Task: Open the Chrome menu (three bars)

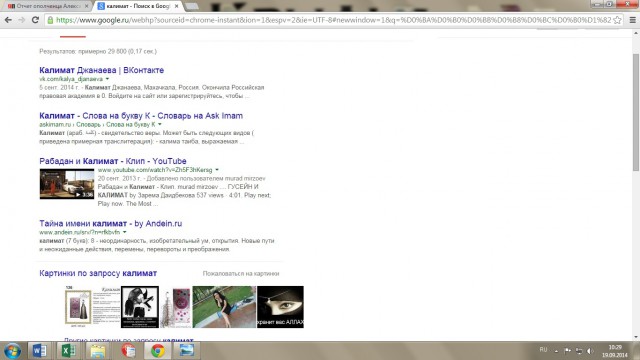Action: [632, 20]
